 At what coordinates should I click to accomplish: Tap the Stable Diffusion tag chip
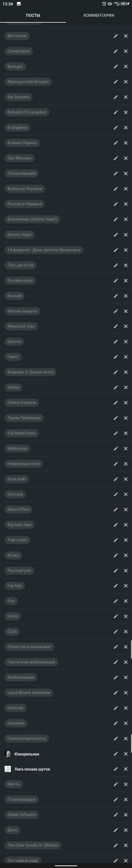(x=22, y=814)
